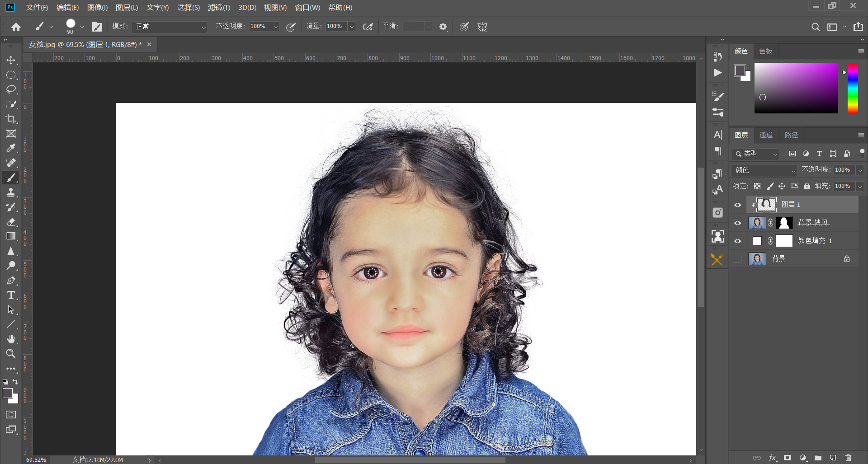Go to the Home screen icon
Screen dimensions: 868x464
pyautogui.click(x=16, y=27)
